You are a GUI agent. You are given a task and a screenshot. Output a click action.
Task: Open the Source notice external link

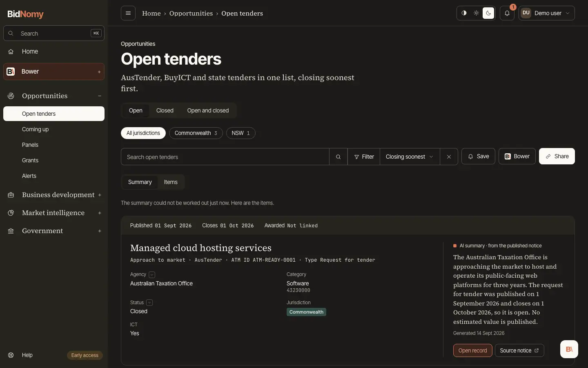coord(519,350)
